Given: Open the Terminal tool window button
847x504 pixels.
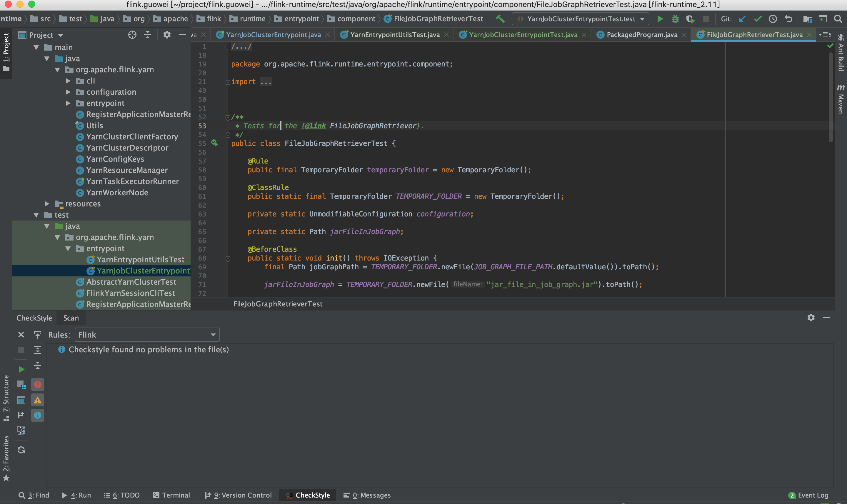Looking at the screenshot, I should (x=171, y=495).
